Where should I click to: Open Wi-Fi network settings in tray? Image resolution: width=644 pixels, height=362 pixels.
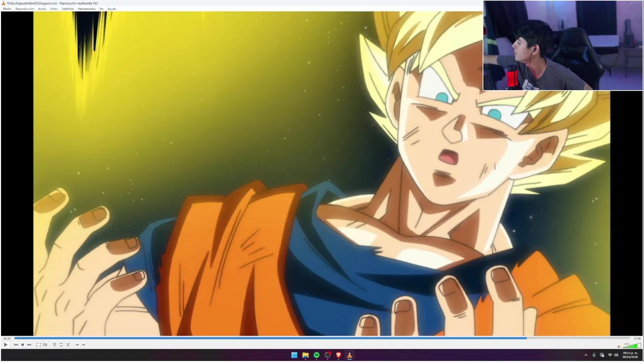click(x=610, y=355)
